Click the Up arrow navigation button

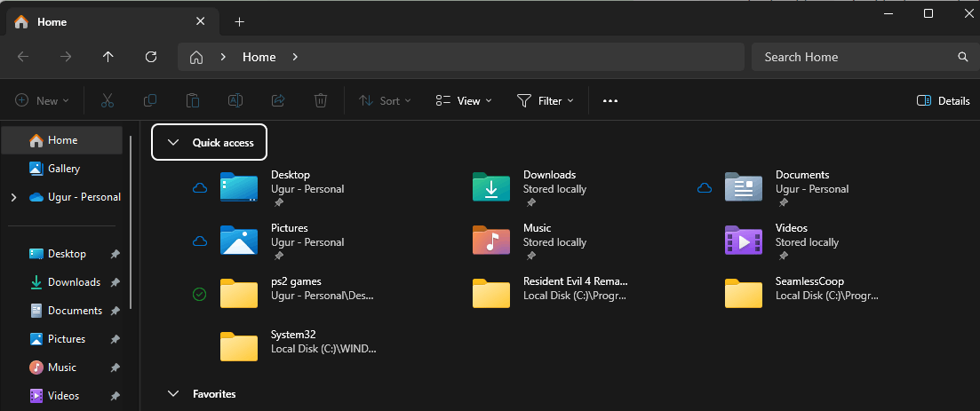point(108,57)
